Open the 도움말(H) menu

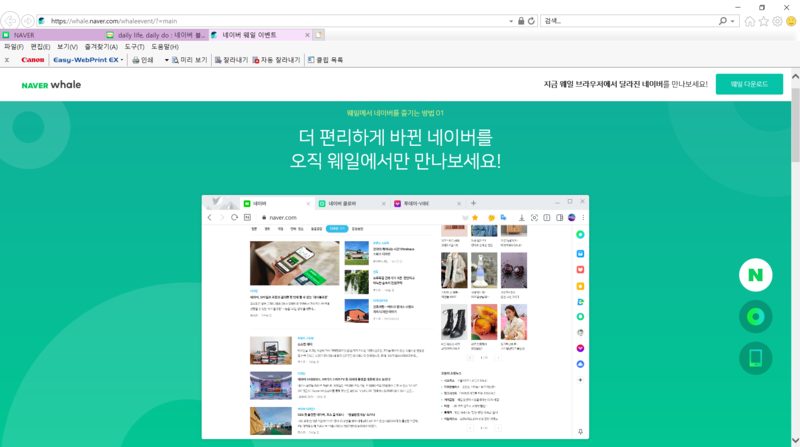coord(165,46)
